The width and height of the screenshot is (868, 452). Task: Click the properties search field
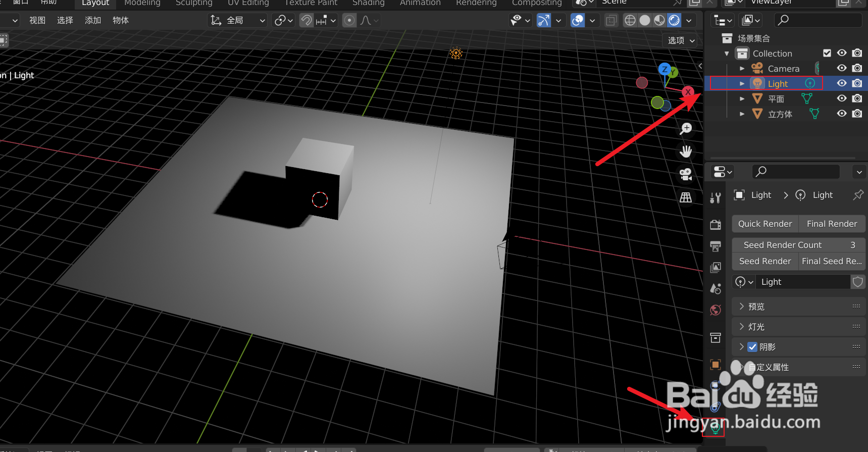pyautogui.click(x=796, y=172)
